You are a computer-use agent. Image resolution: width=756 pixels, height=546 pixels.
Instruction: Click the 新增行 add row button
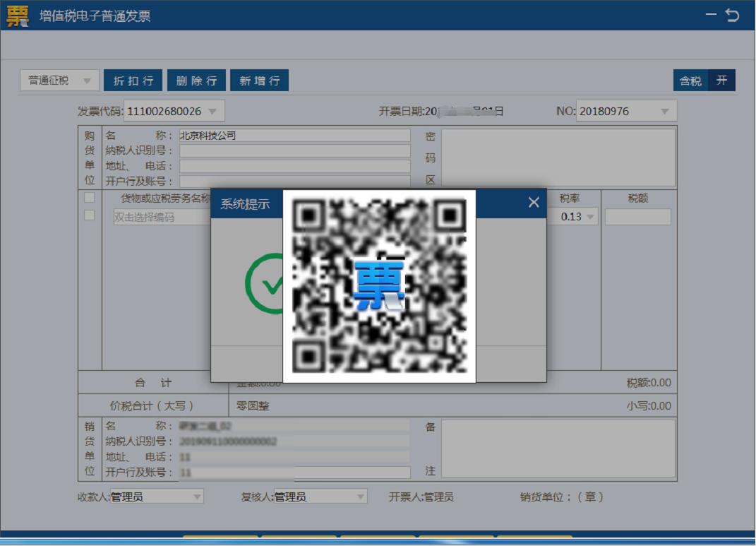(x=260, y=80)
